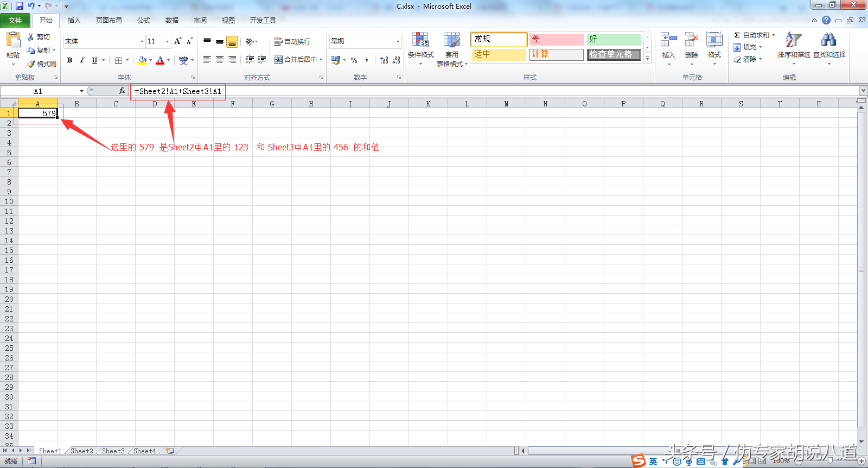Toggle italic formatting
The height and width of the screenshot is (468, 868).
click(x=82, y=60)
